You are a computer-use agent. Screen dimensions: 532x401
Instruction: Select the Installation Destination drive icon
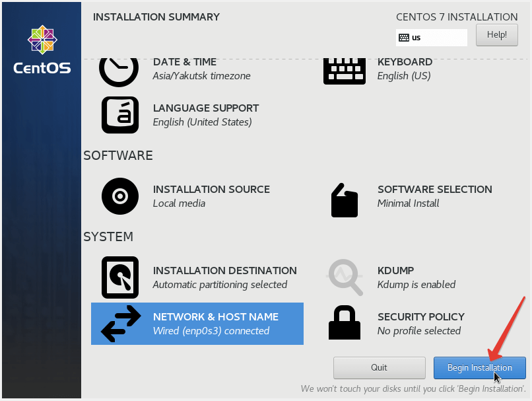119,277
